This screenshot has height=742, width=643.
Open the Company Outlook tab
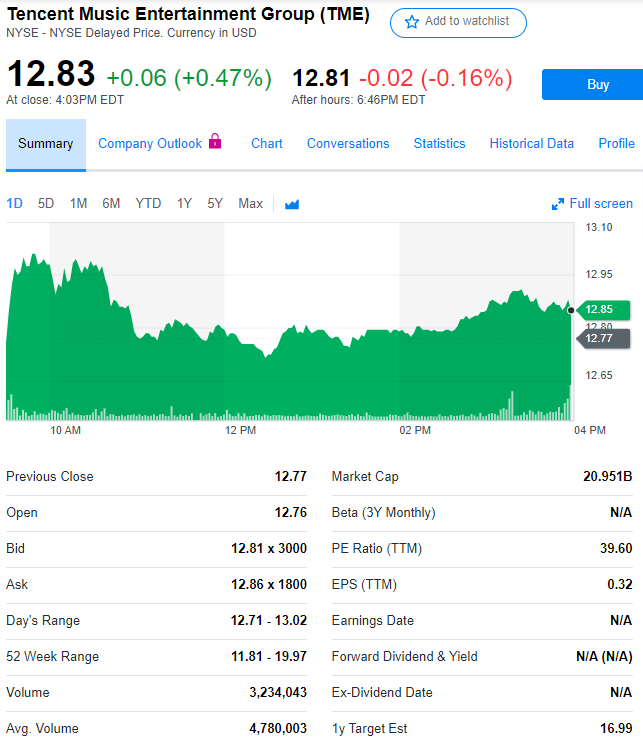pos(150,144)
